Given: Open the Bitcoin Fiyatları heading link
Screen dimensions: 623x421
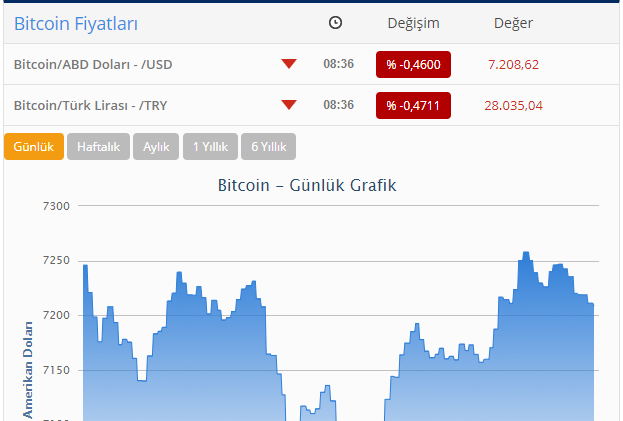Looking at the screenshot, I should coord(76,23).
